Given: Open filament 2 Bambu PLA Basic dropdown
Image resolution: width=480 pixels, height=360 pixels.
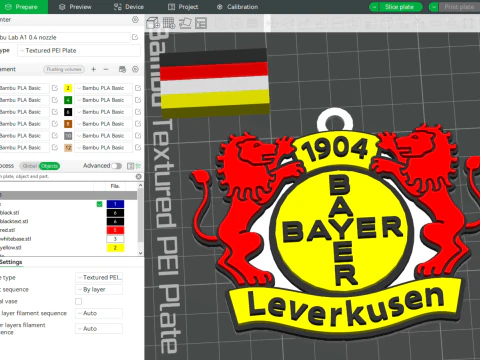Looking at the screenshot, I should [103, 88].
